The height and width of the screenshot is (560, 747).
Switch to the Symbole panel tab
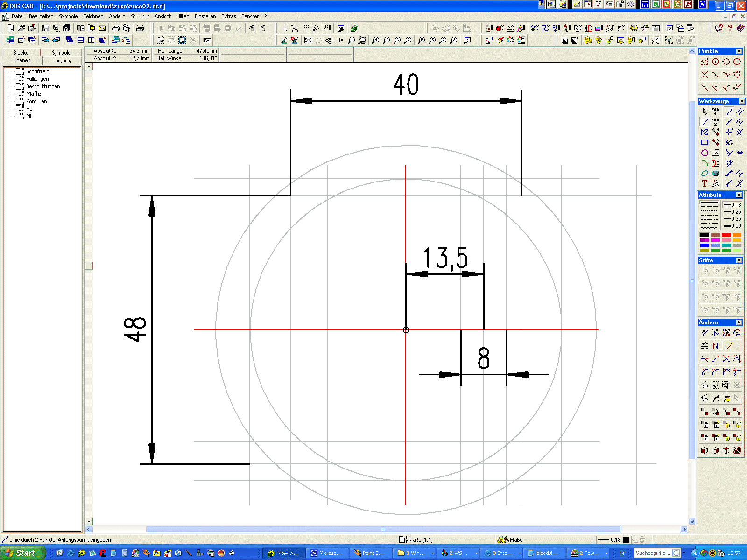[x=61, y=53]
